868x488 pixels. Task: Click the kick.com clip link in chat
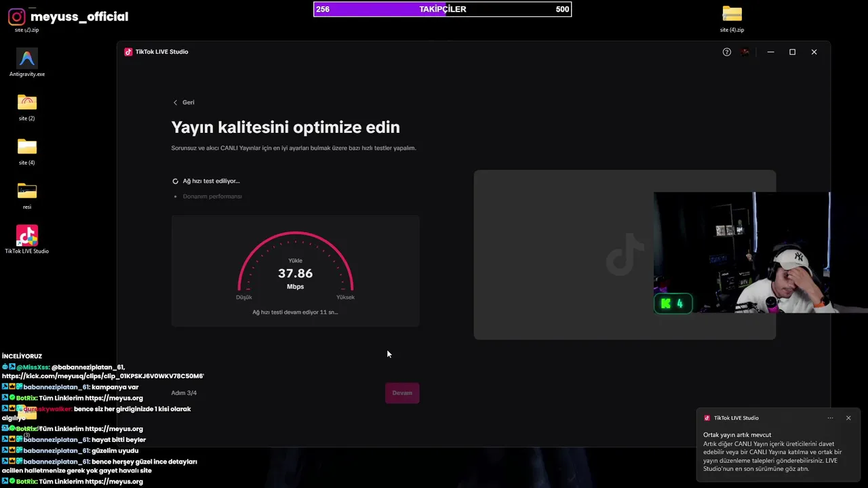click(x=103, y=376)
